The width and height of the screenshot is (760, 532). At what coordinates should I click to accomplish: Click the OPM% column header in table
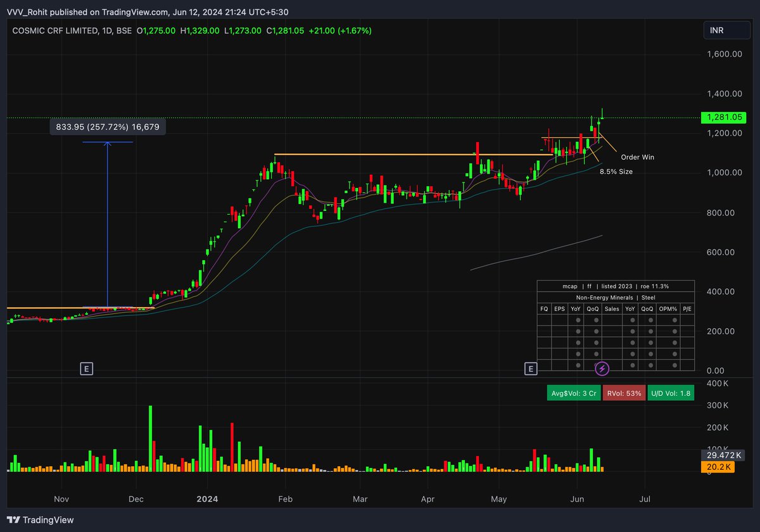[668, 308]
